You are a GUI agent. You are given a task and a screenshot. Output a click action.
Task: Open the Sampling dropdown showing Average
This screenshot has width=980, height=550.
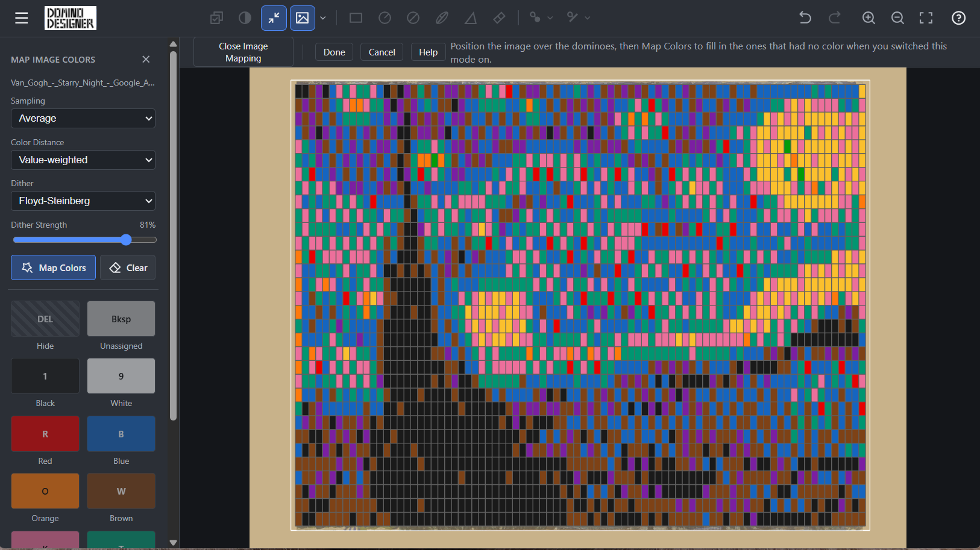click(83, 118)
